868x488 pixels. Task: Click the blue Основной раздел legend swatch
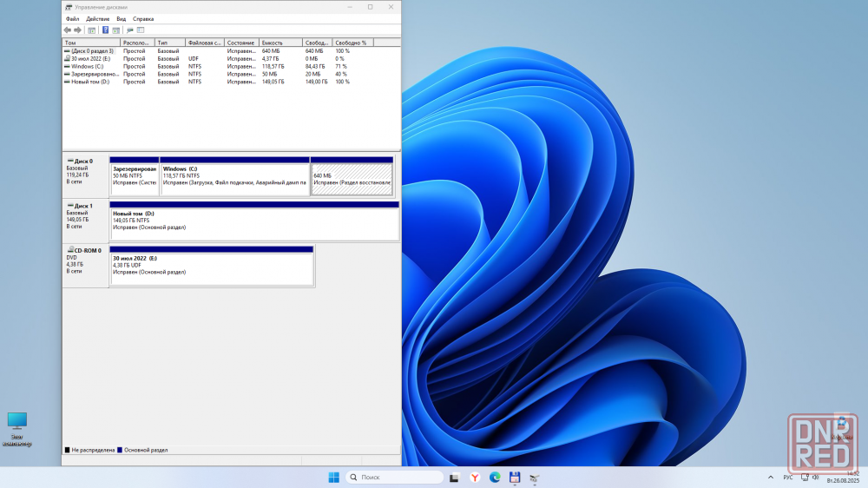(120, 451)
